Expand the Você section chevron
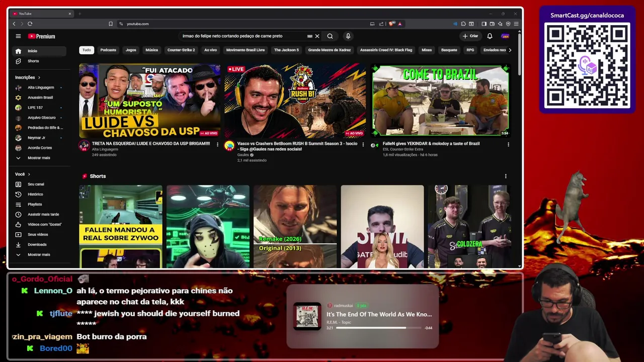Viewport: 644px width, 362px height. click(29, 174)
